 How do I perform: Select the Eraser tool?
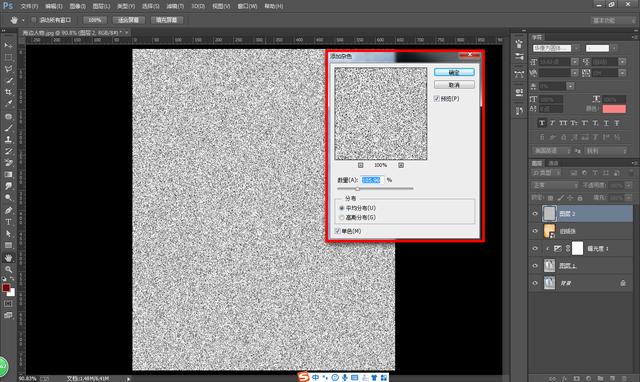(x=8, y=162)
